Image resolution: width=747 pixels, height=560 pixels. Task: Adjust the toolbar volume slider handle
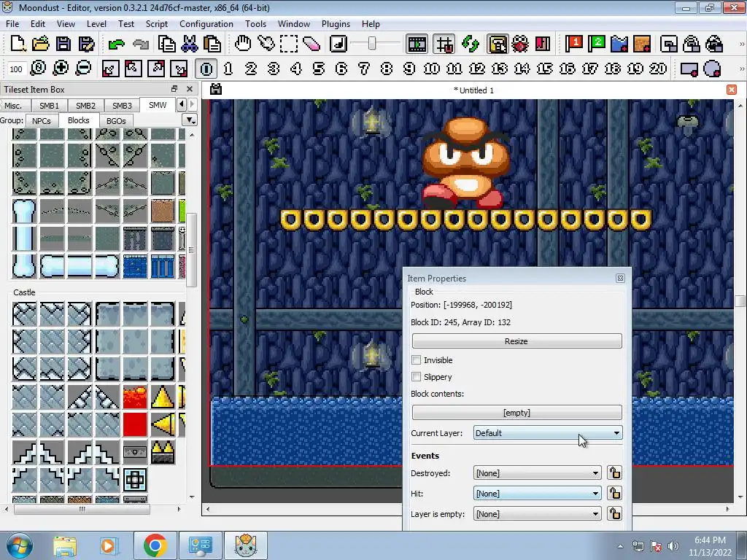tap(372, 44)
